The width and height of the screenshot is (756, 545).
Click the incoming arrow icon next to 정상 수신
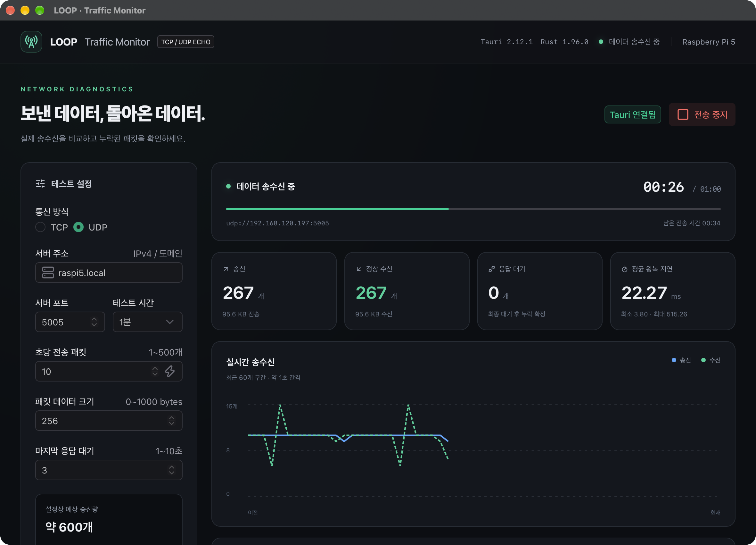(359, 269)
